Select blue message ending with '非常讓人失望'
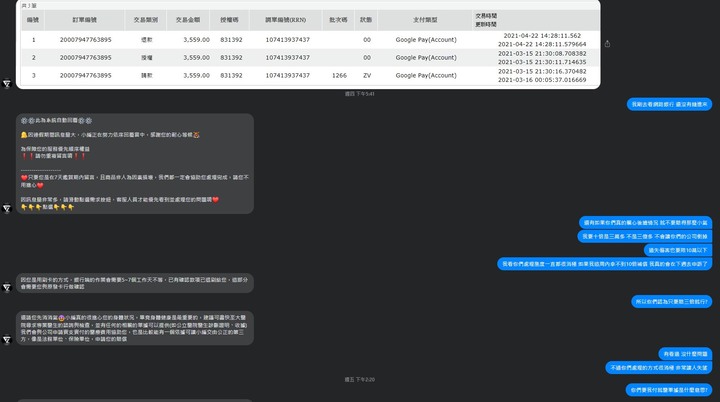720x402 pixels. point(659,368)
